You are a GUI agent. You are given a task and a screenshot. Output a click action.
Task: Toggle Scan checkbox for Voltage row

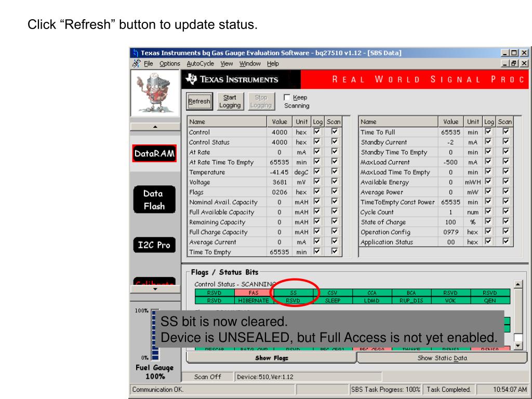(335, 181)
